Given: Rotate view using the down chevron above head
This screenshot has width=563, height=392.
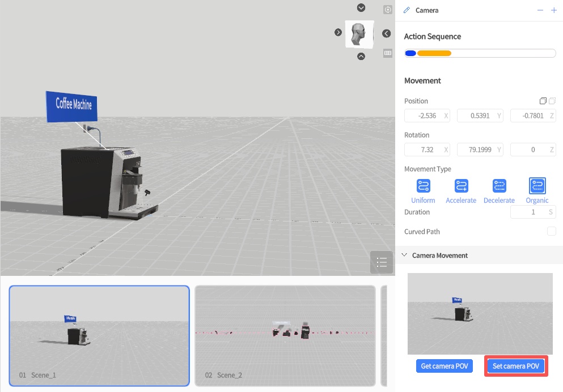Looking at the screenshot, I should (361, 7).
